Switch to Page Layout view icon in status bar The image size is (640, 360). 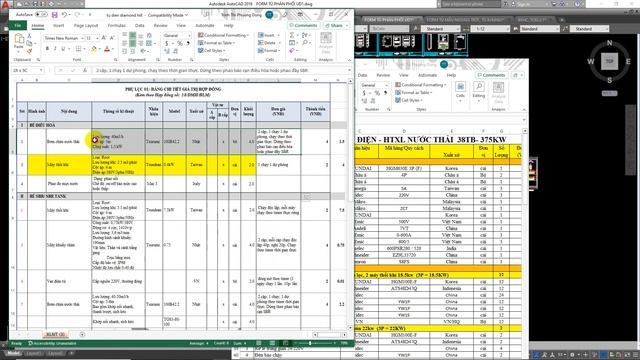(272, 343)
